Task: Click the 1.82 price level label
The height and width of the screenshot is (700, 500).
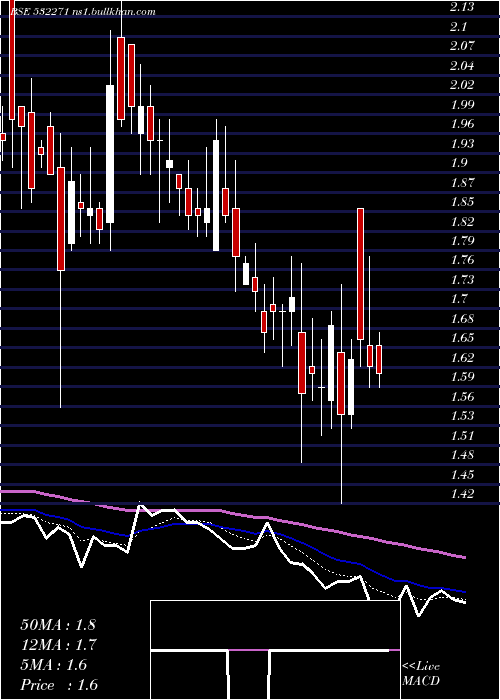Action: pos(462,221)
